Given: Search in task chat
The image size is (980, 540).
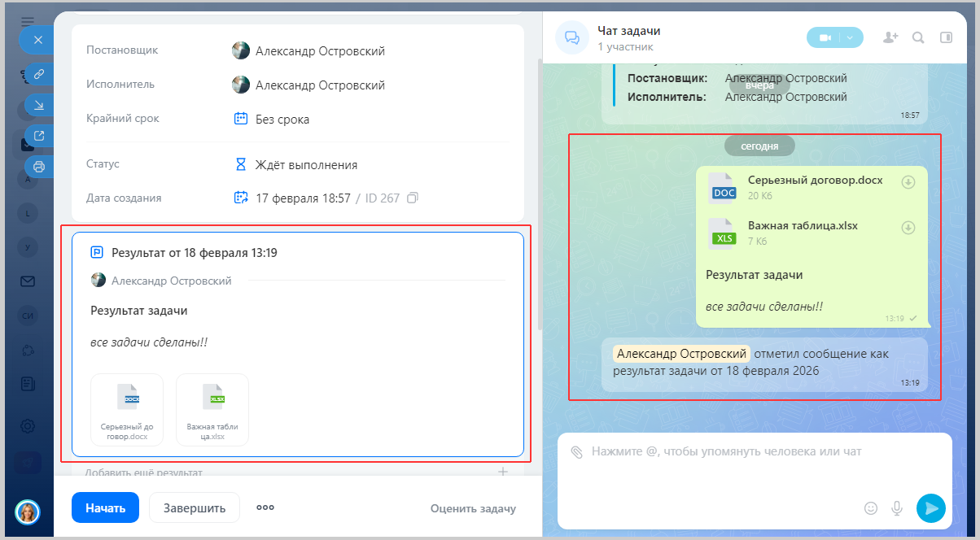Looking at the screenshot, I should point(918,37).
